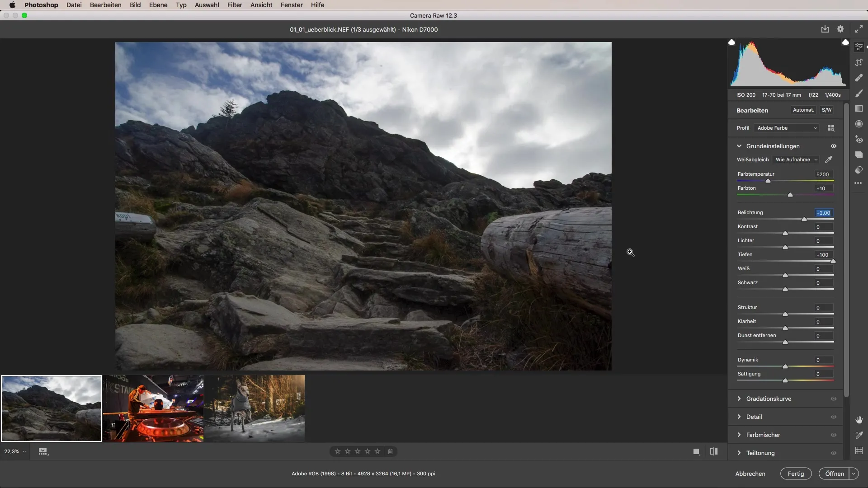
Task: Select the color sampler eyedropper tool at the bottom
Action: coord(859,435)
